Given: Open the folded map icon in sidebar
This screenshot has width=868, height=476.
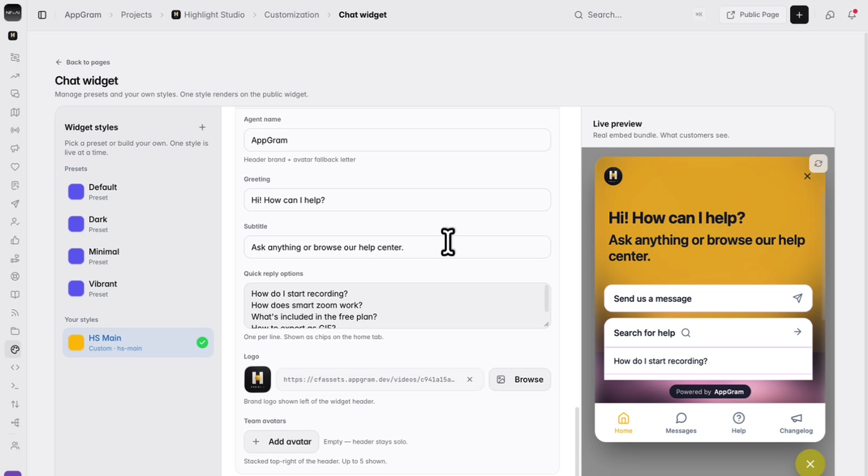Looking at the screenshot, I should tap(15, 112).
